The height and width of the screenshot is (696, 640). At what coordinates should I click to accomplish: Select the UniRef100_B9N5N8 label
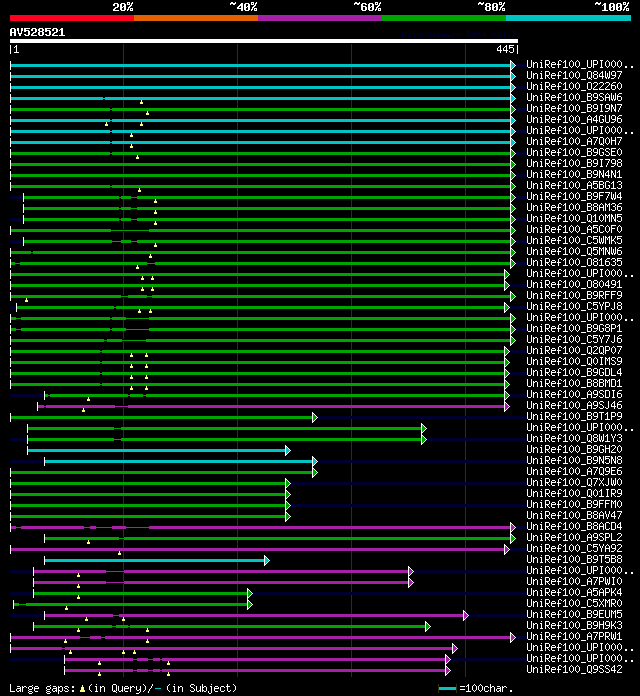click(574, 460)
